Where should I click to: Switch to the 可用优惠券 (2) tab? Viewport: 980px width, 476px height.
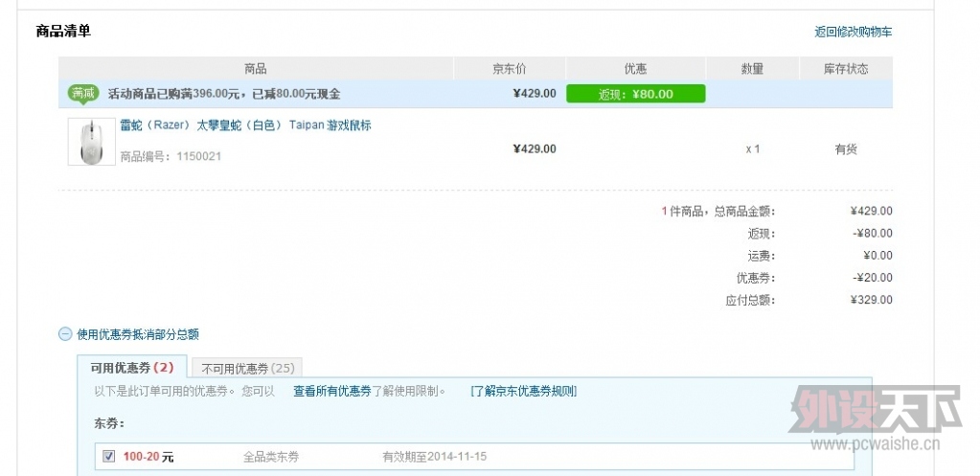coord(132,368)
